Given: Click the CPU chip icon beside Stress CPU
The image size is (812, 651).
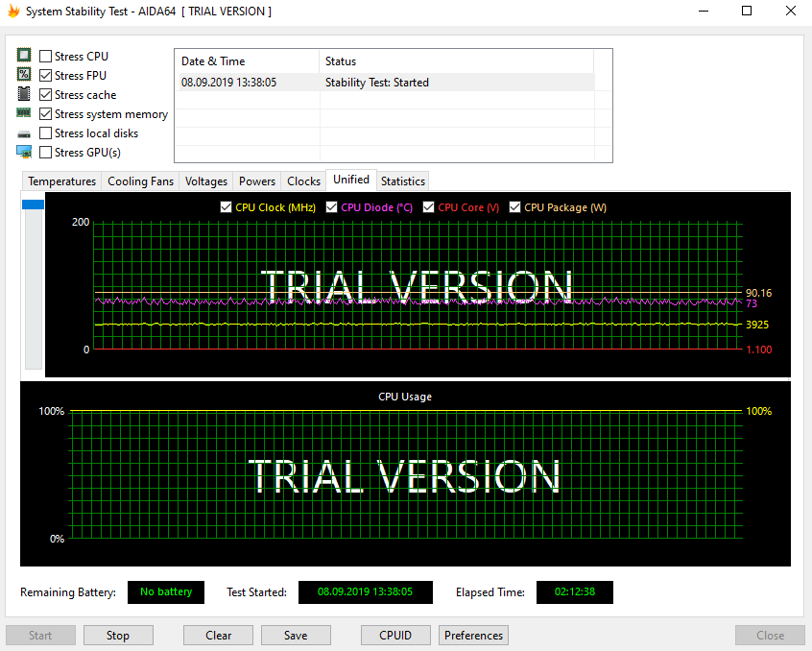Looking at the screenshot, I should pos(24,55).
